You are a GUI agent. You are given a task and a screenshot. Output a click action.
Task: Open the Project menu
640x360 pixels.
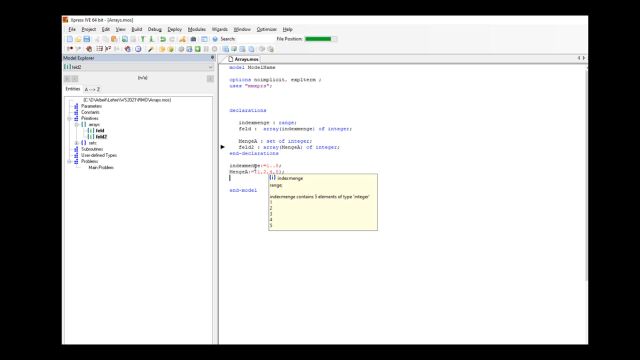(x=89, y=29)
